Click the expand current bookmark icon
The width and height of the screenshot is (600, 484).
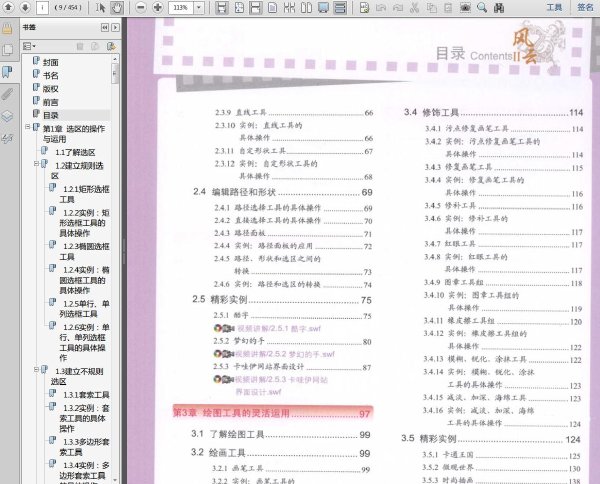pos(111,46)
